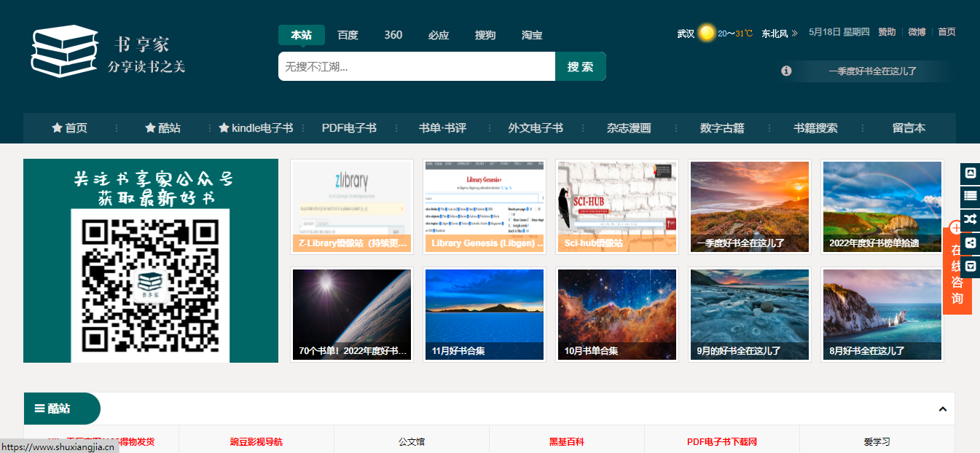Click the shuffle random icon in right sidebar
This screenshot has height=453, width=980.
pyautogui.click(x=970, y=219)
